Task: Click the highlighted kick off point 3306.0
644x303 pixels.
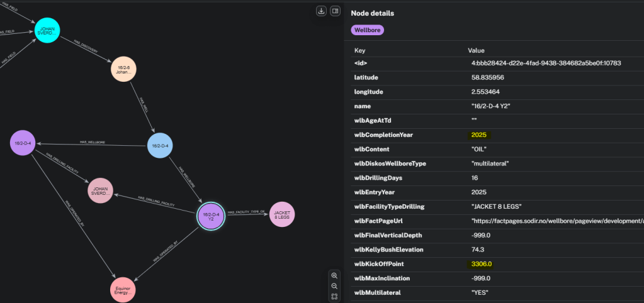Action: tap(482, 264)
